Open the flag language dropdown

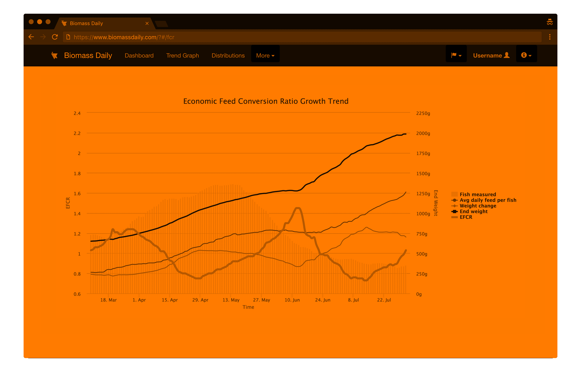(456, 54)
